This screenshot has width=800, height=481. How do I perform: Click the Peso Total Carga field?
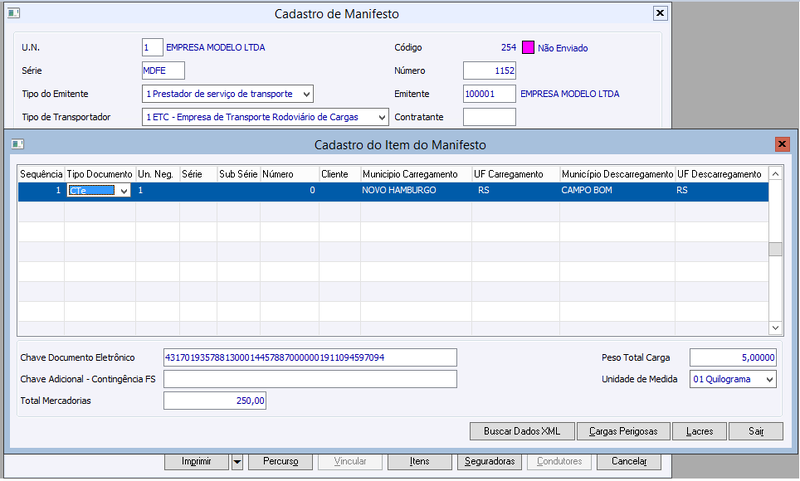coord(733,358)
